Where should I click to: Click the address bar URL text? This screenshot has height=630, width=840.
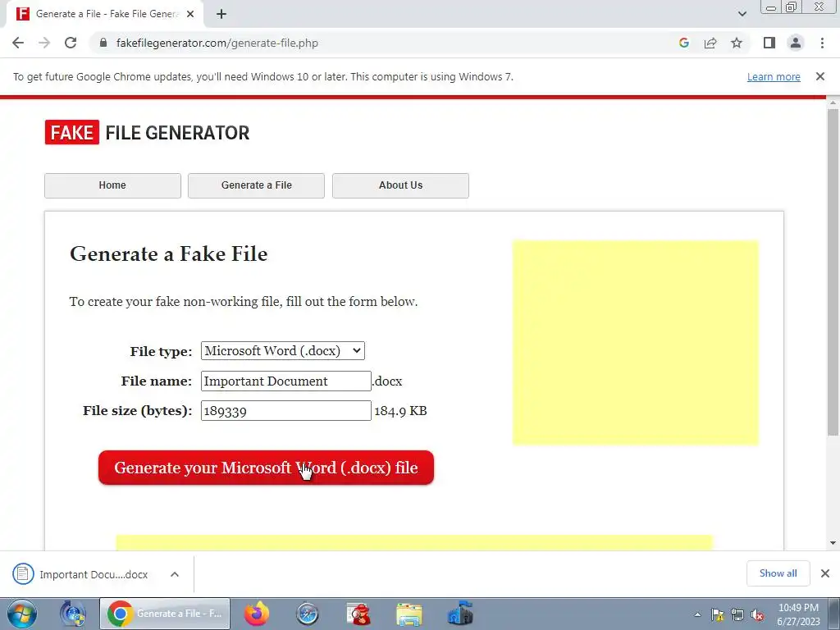[x=217, y=43]
